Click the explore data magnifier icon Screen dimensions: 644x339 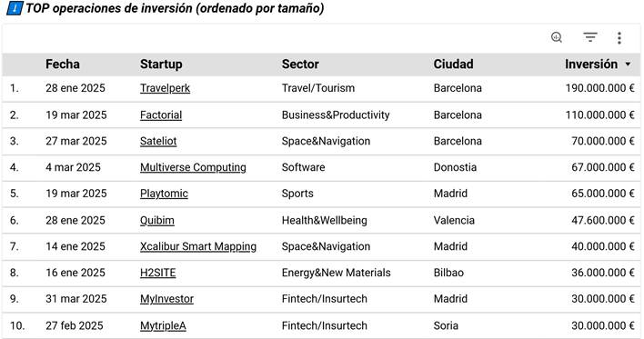pos(557,37)
